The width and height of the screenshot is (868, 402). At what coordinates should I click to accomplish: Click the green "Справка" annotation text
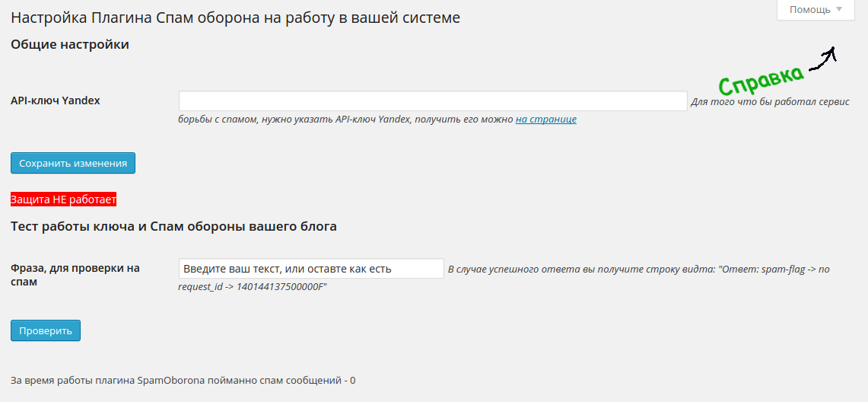coord(761,78)
